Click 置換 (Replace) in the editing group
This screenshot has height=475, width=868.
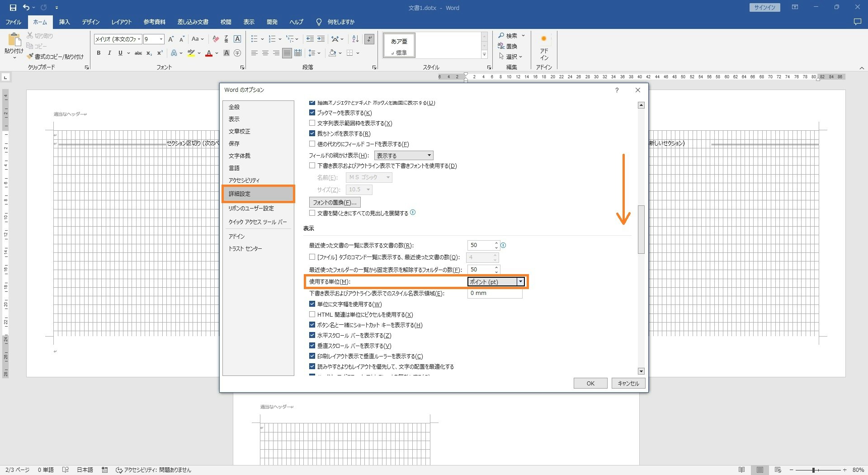[507, 46]
